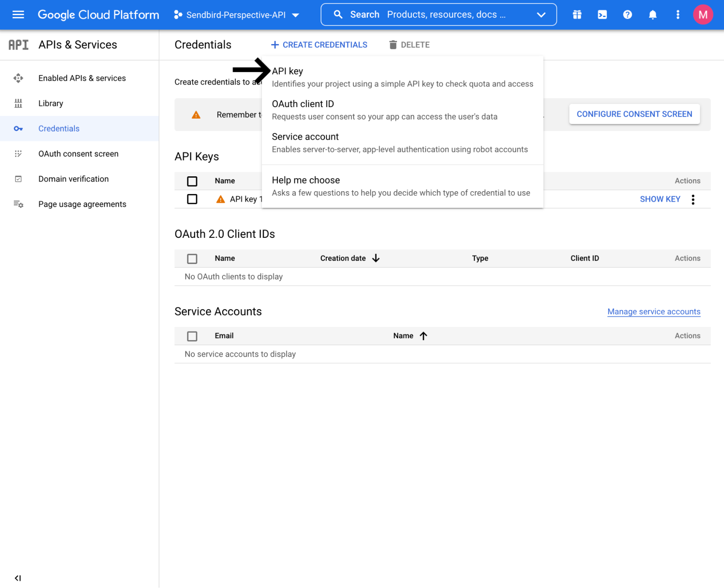Screen dimensions: 724x588
Task: Click the Client ID column header
Action: tap(585, 258)
